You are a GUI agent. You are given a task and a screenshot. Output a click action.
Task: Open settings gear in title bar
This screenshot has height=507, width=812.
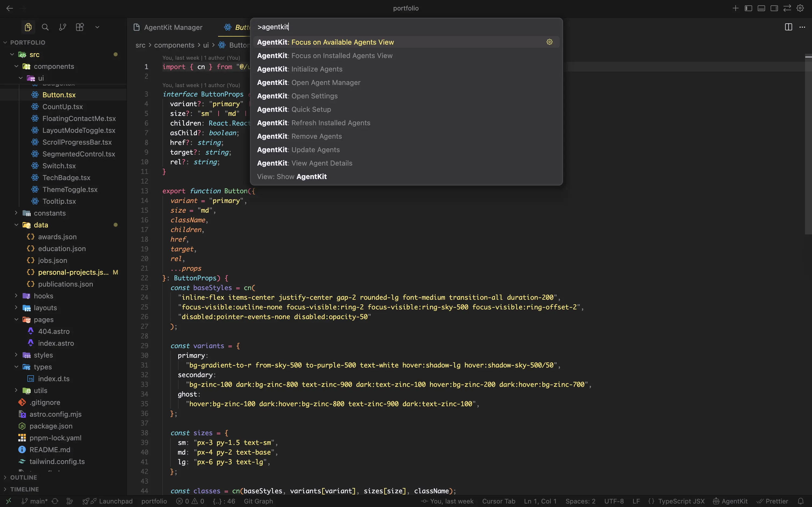pyautogui.click(x=800, y=8)
